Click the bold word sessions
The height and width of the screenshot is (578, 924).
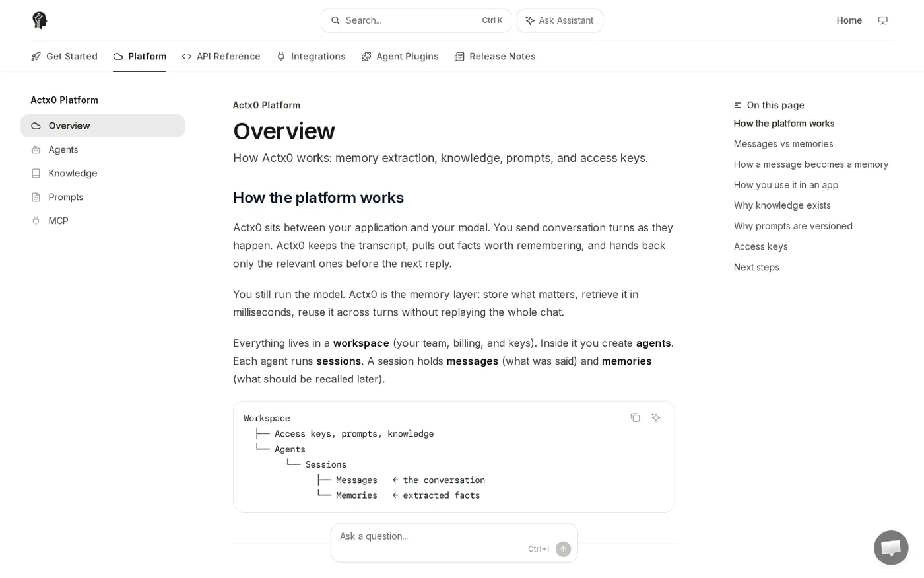(339, 361)
